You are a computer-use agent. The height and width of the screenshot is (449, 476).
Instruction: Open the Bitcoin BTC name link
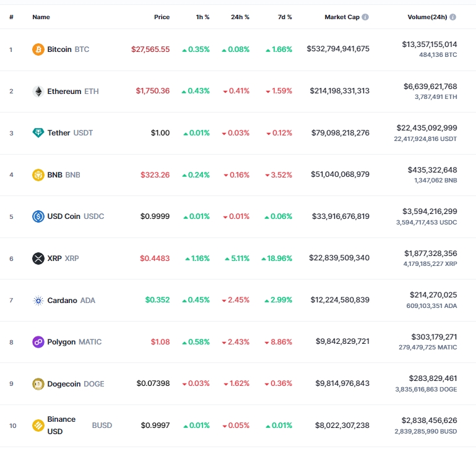point(68,49)
